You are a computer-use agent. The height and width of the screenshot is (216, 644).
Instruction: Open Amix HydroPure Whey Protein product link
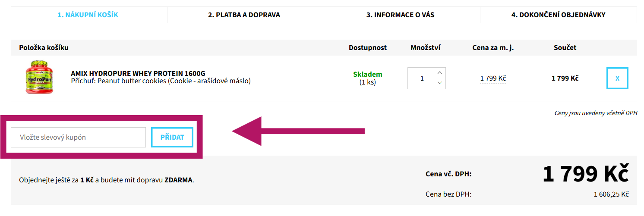coord(138,73)
